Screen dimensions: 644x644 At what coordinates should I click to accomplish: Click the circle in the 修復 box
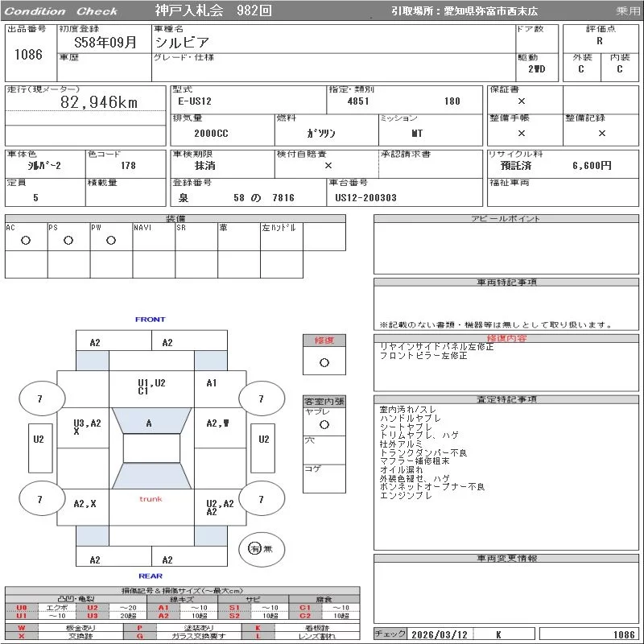[x=324, y=362]
